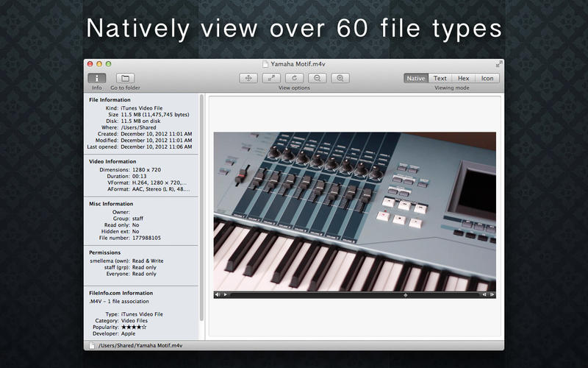Click the move/pan view option icon
The height and width of the screenshot is (368, 588).
pyautogui.click(x=249, y=78)
